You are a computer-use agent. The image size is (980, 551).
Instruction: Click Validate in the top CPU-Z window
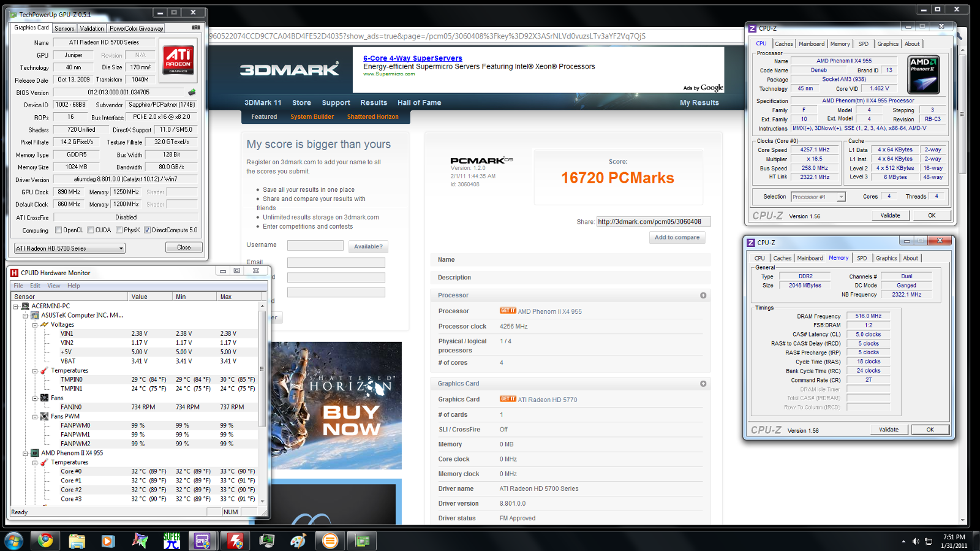890,216
